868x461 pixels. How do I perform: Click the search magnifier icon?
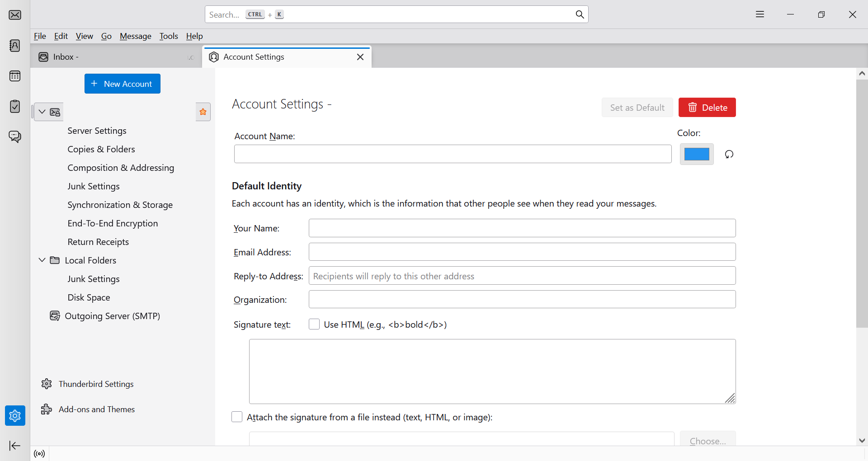[580, 14]
